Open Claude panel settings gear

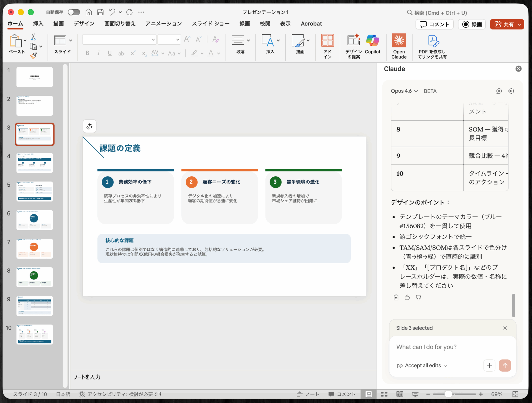click(x=511, y=91)
